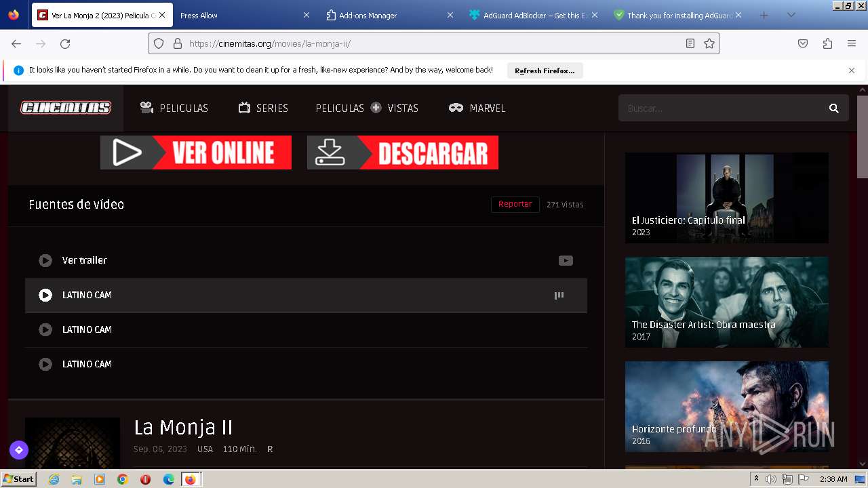Image resolution: width=868 pixels, height=488 pixels.
Task: Go back with browser back arrow
Action: pyautogui.click(x=16, y=43)
